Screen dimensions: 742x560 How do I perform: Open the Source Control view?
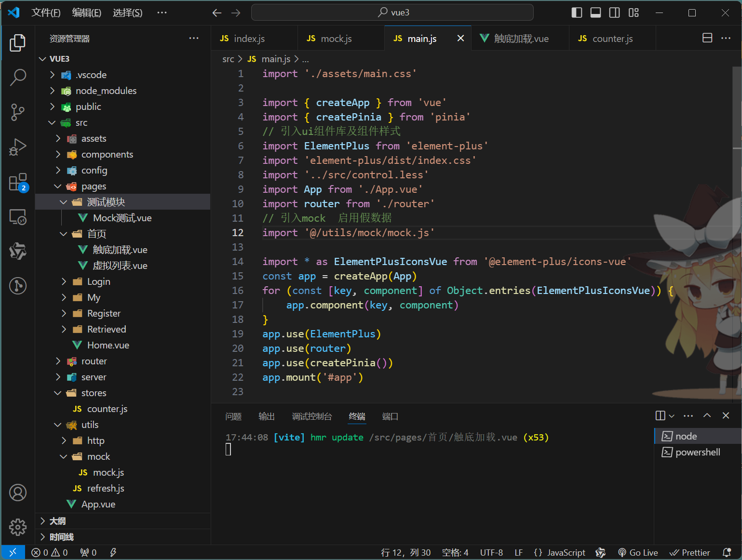pos(18,112)
